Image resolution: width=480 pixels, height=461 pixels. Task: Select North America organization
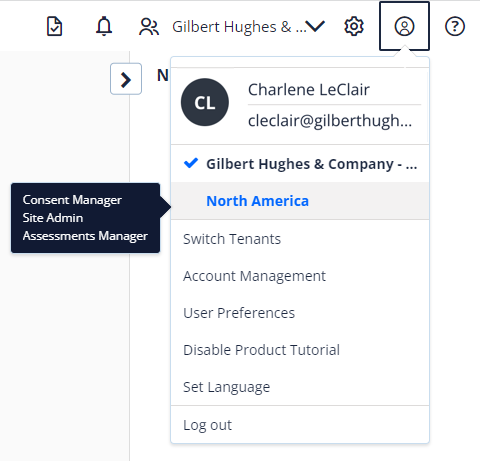[x=300, y=201]
